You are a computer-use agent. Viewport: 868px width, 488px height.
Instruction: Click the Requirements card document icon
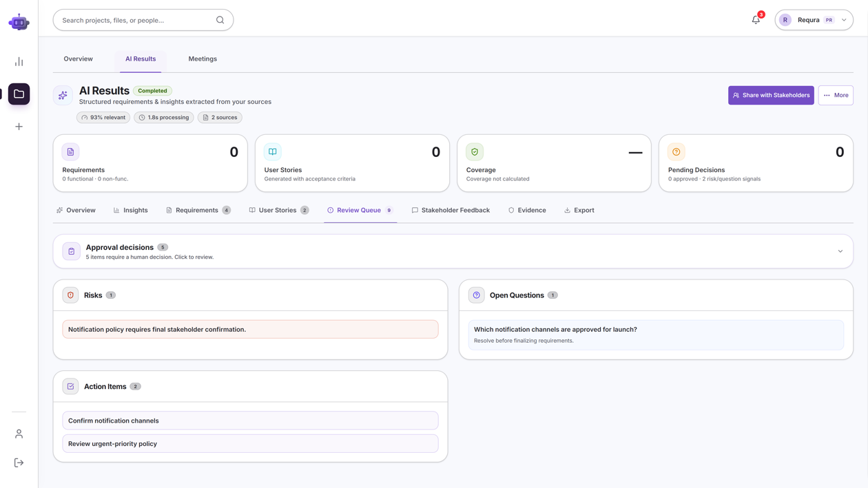pos(71,151)
